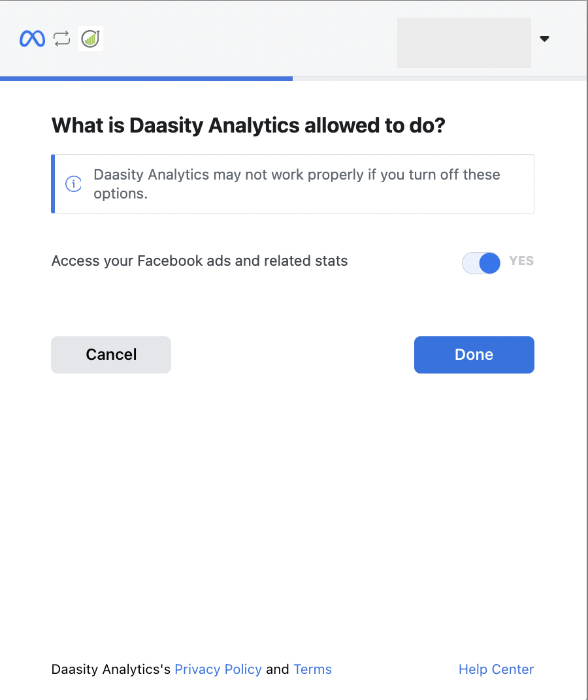Screen dimensions: 588x700
Task: Click the "Daasity Analytics's" footer text
Action: (111, 669)
